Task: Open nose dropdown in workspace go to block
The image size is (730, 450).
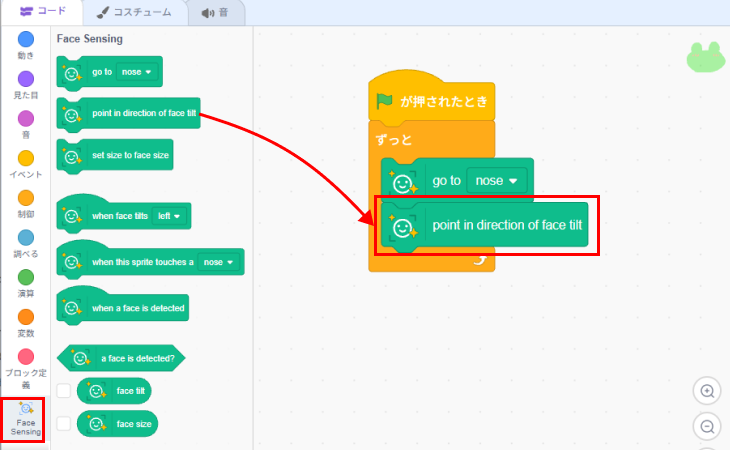Action: coord(500,181)
